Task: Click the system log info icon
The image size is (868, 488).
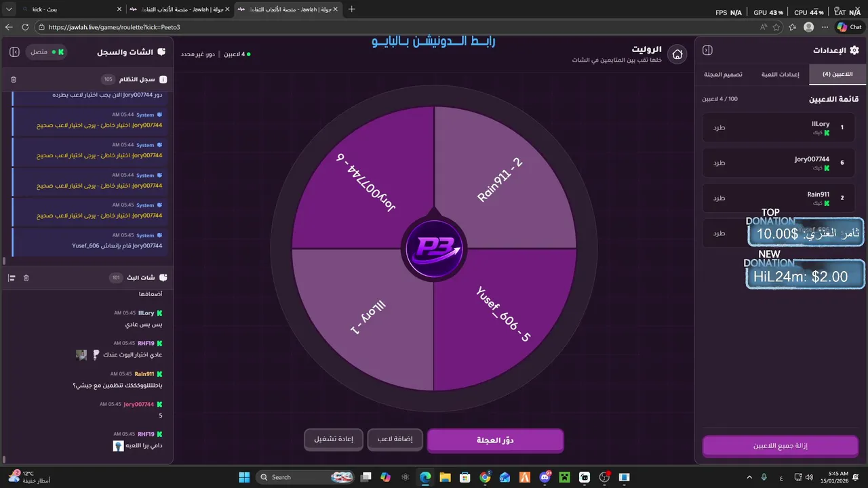Action: (x=163, y=79)
